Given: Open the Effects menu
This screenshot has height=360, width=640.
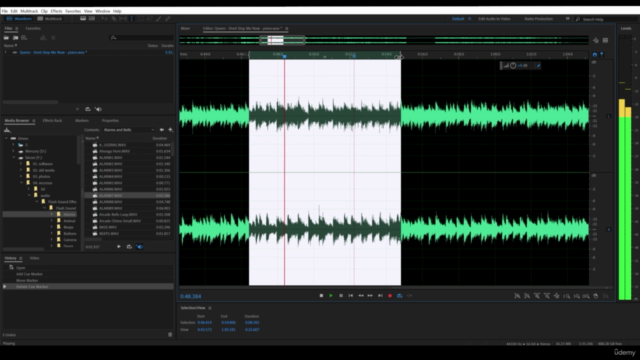Looking at the screenshot, I should (56, 11).
